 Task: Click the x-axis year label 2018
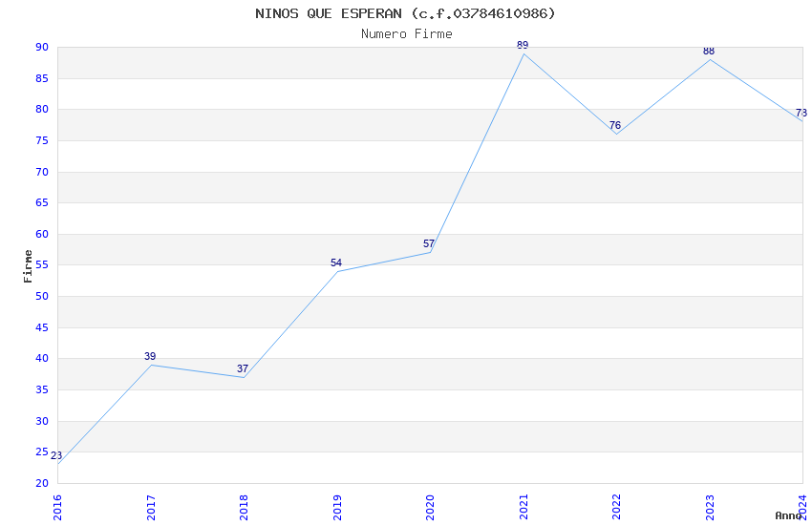click(x=244, y=507)
